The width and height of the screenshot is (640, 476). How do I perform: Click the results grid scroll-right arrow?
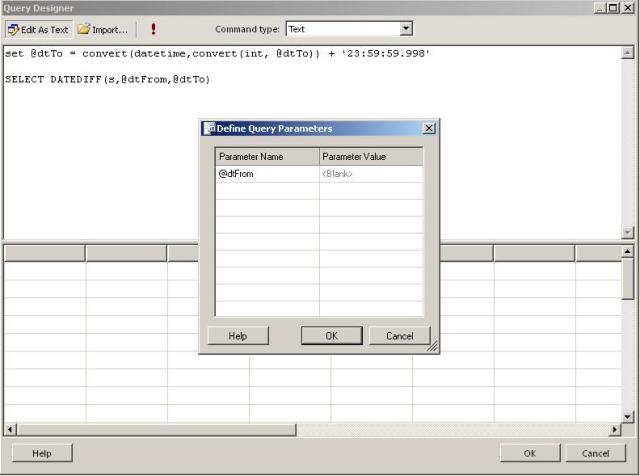[615, 429]
